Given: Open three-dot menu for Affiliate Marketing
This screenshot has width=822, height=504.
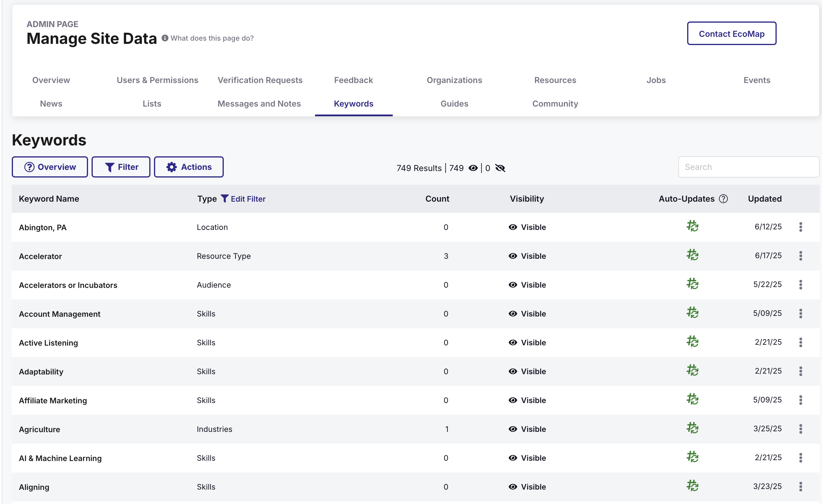Looking at the screenshot, I should pos(801,400).
